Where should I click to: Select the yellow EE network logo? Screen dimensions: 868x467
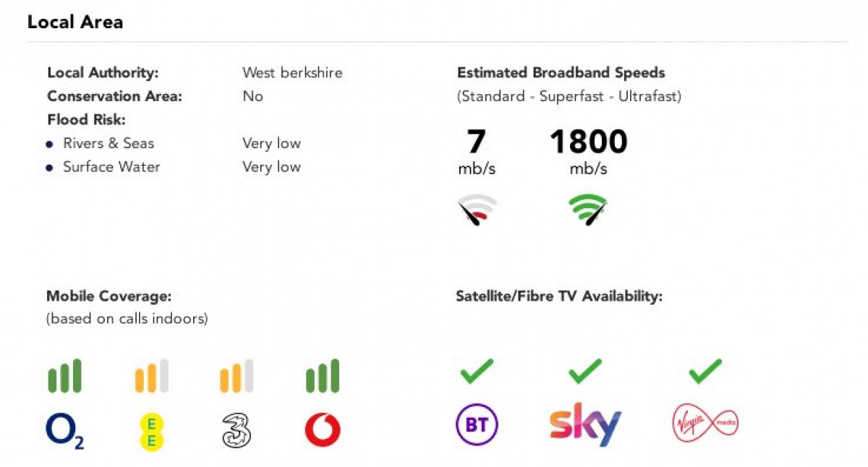pyautogui.click(x=152, y=432)
